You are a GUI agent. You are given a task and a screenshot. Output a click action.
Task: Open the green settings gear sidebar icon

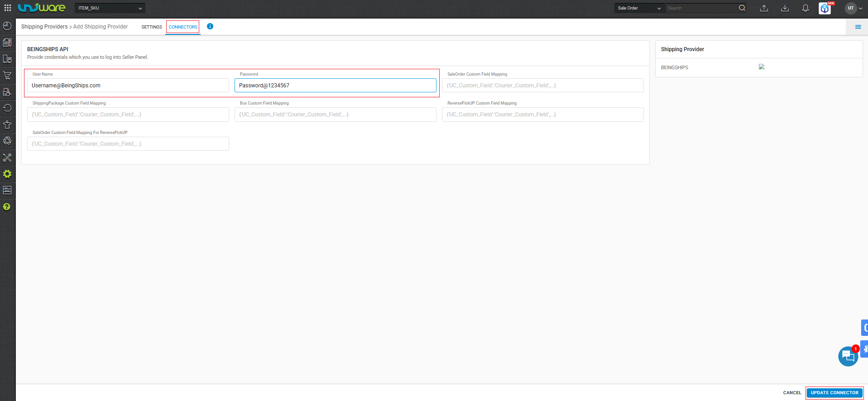[x=7, y=174]
